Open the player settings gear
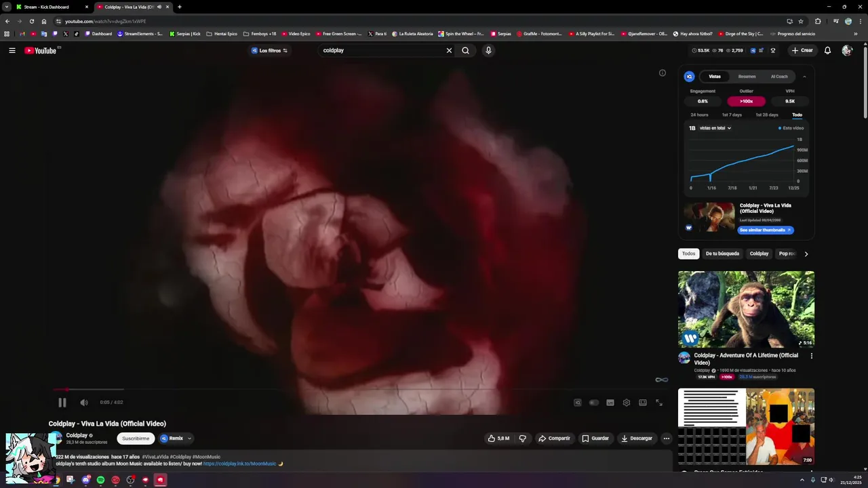Screen dimensions: 868x488 (x=627, y=403)
